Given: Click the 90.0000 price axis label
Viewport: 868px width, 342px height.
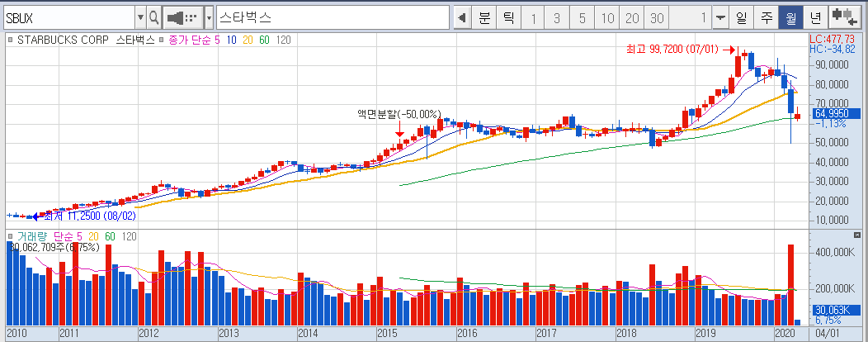Looking at the screenshot, I should click(830, 65).
